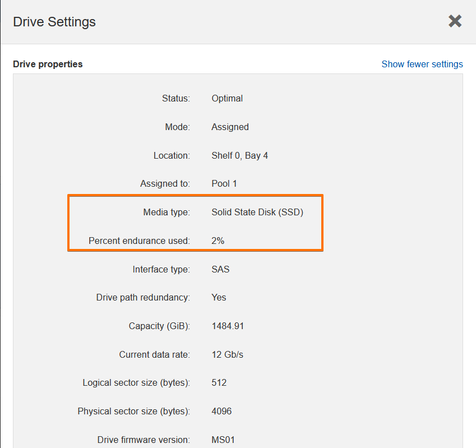Select the Interface type: label
The height and width of the screenshot is (448, 476).
(x=161, y=269)
